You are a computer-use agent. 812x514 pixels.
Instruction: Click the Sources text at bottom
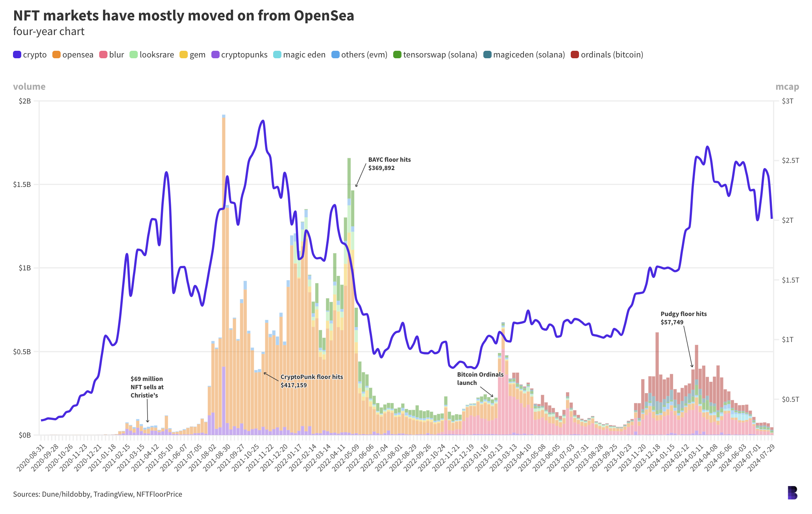click(98, 494)
